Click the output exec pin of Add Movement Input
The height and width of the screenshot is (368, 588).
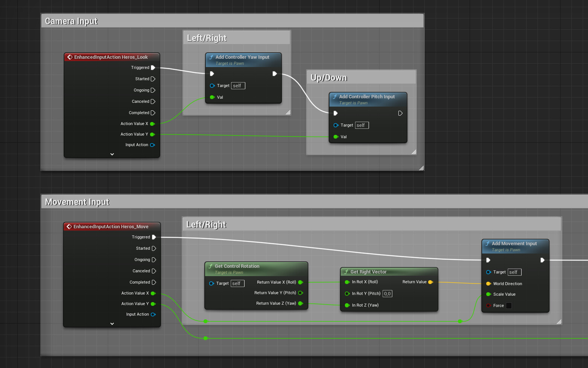tap(543, 260)
